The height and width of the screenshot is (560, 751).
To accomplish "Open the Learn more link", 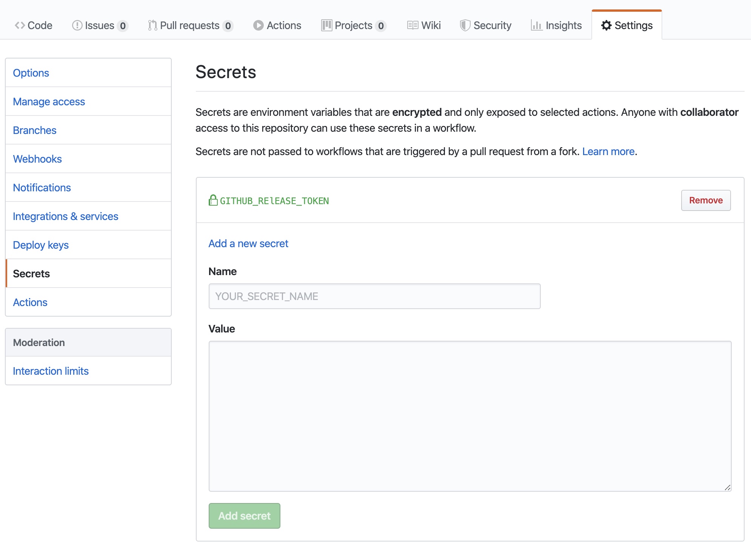I will [608, 151].
